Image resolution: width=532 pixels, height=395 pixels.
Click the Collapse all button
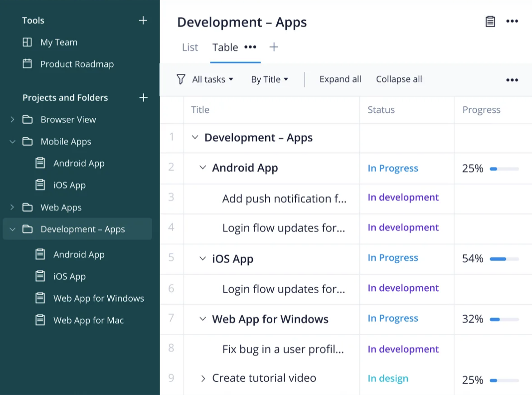click(x=399, y=79)
